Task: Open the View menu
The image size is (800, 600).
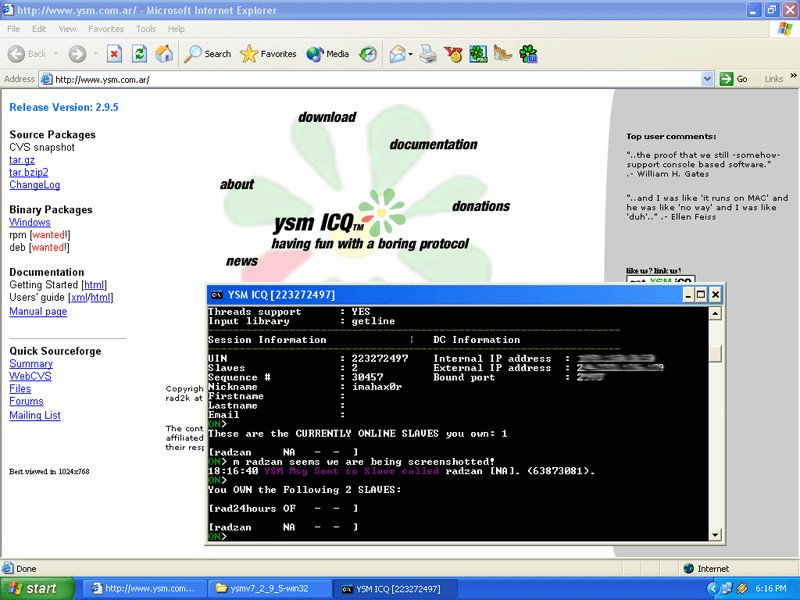Action: click(x=67, y=29)
